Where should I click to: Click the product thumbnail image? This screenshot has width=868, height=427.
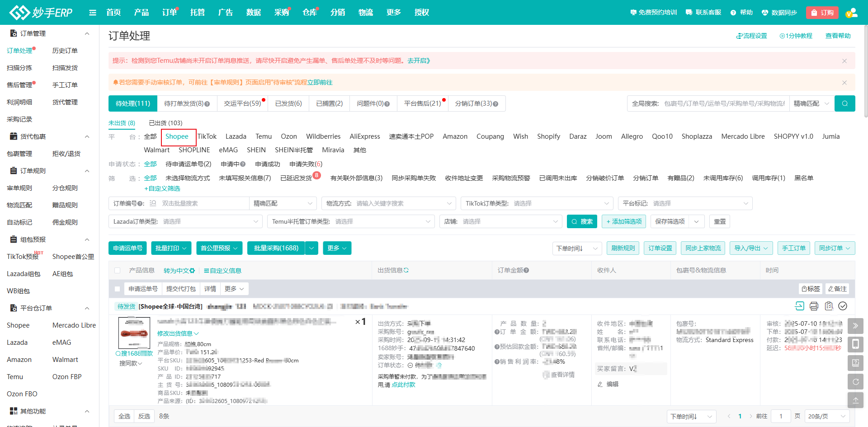134,333
